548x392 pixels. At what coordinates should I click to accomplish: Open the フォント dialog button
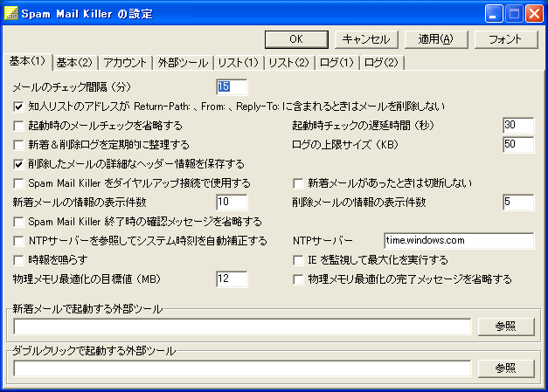tap(506, 39)
